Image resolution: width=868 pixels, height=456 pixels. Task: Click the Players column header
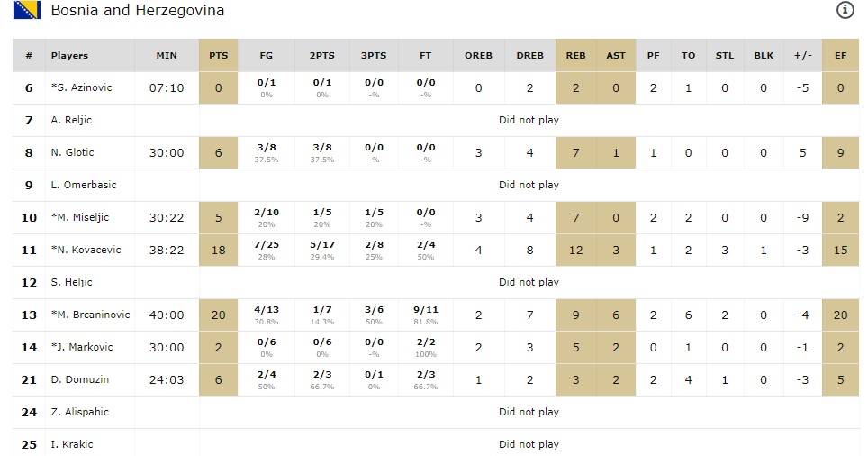(69, 56)
